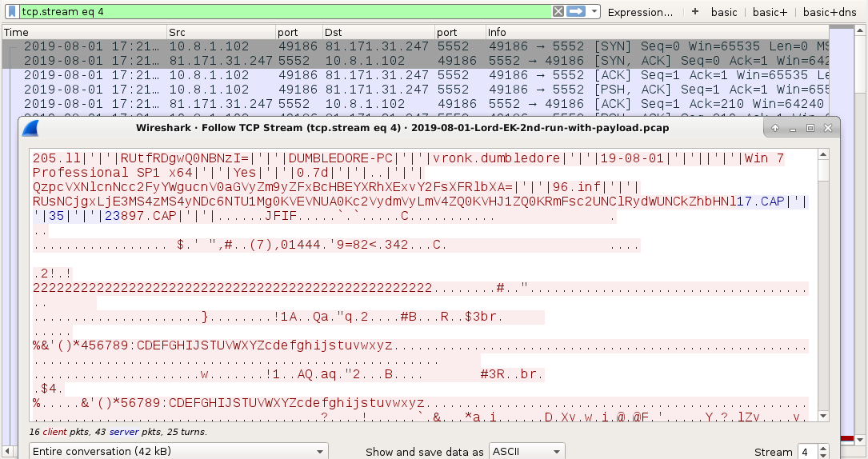
Task: Apply the basic+dns filter button
Action: (830, 12)
